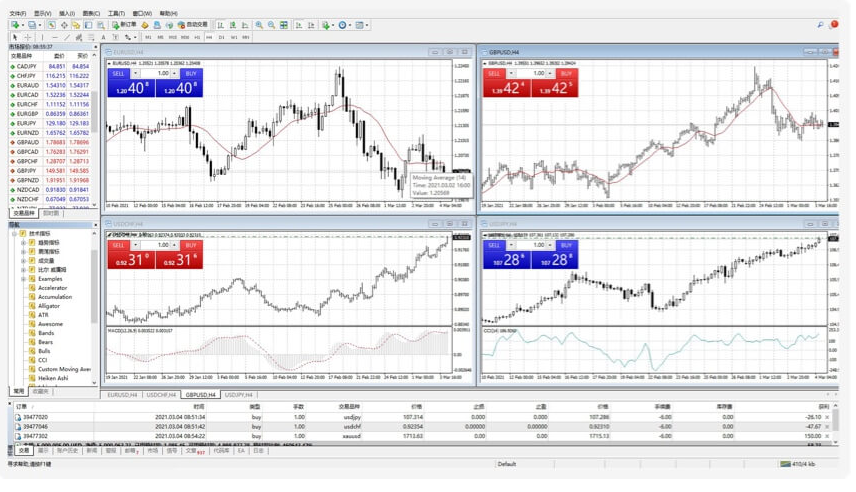
Task: Select the H1 timeframe button
Action: [x=197, y=37]
